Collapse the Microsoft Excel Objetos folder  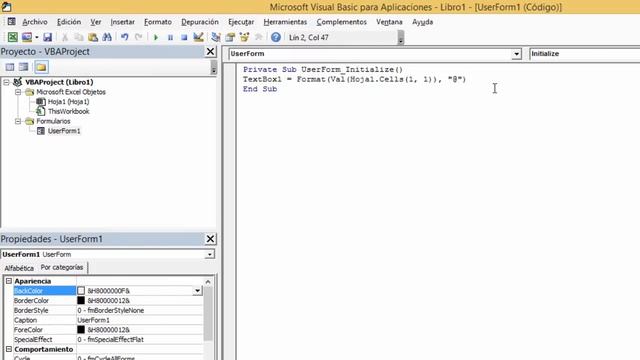[18, 92]
